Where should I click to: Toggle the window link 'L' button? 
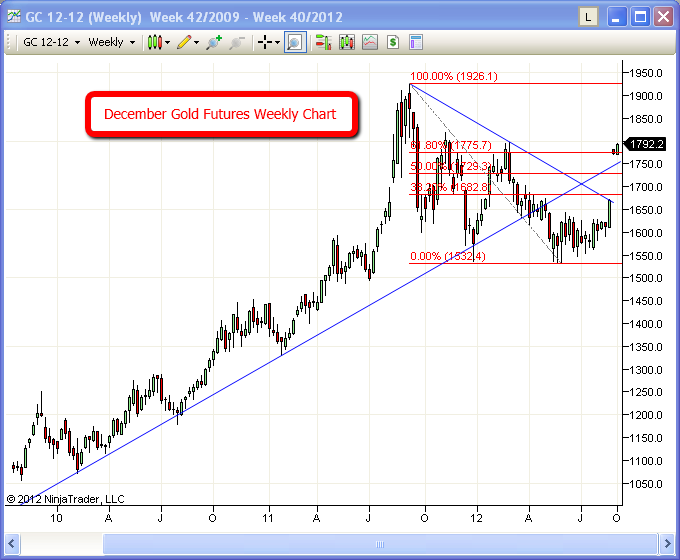click(x=589, y=16)
